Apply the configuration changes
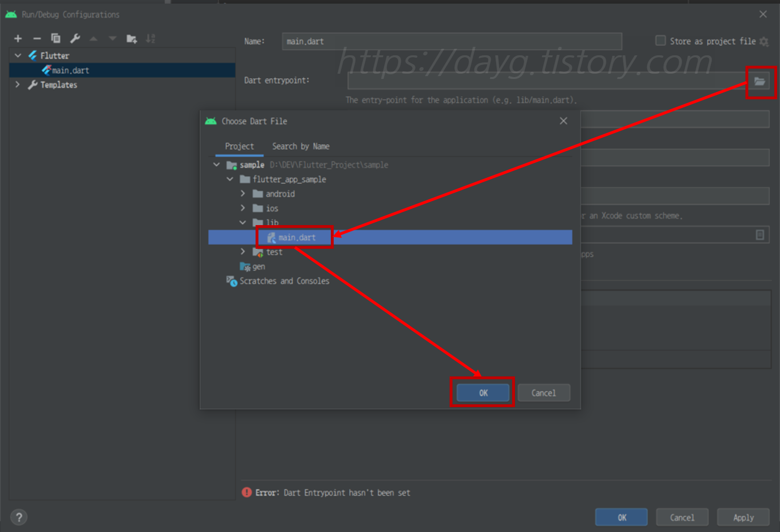 (743, 517)
